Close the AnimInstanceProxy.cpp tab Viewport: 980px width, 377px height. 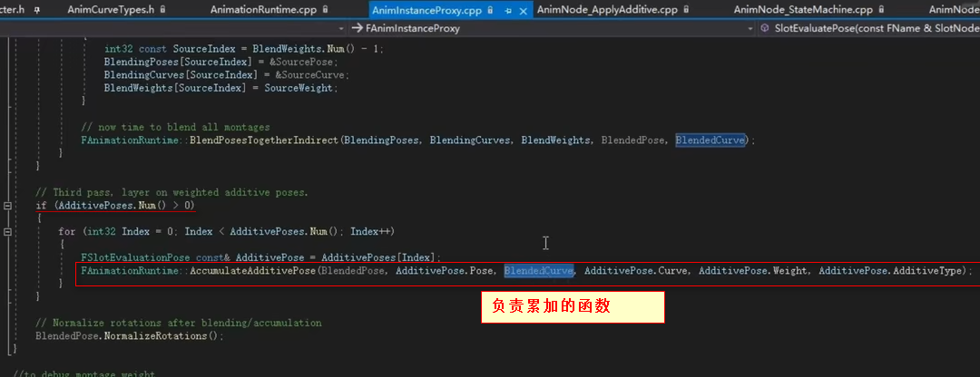[523, 11]
